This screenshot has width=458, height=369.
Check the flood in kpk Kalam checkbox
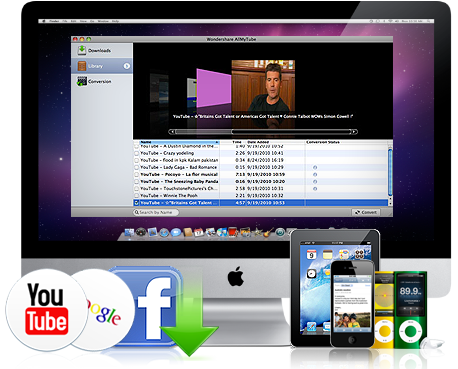pyautogui.click(x=136, y=160)
